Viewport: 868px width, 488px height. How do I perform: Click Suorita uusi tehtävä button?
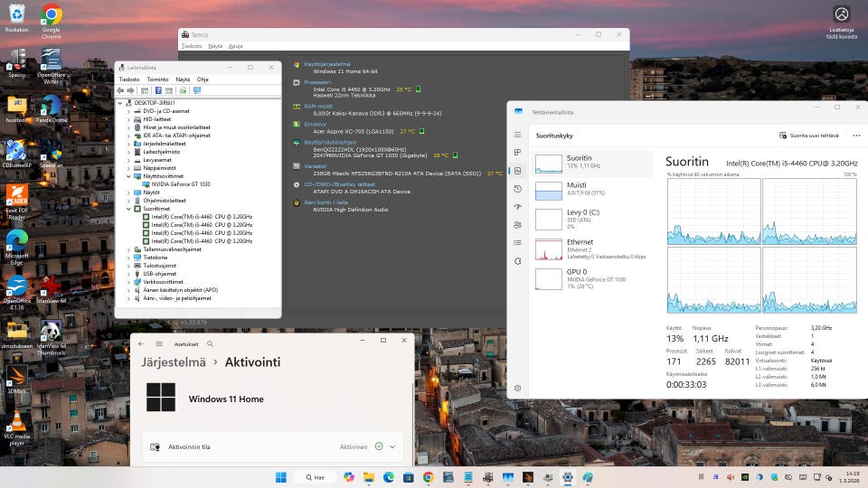809,136
